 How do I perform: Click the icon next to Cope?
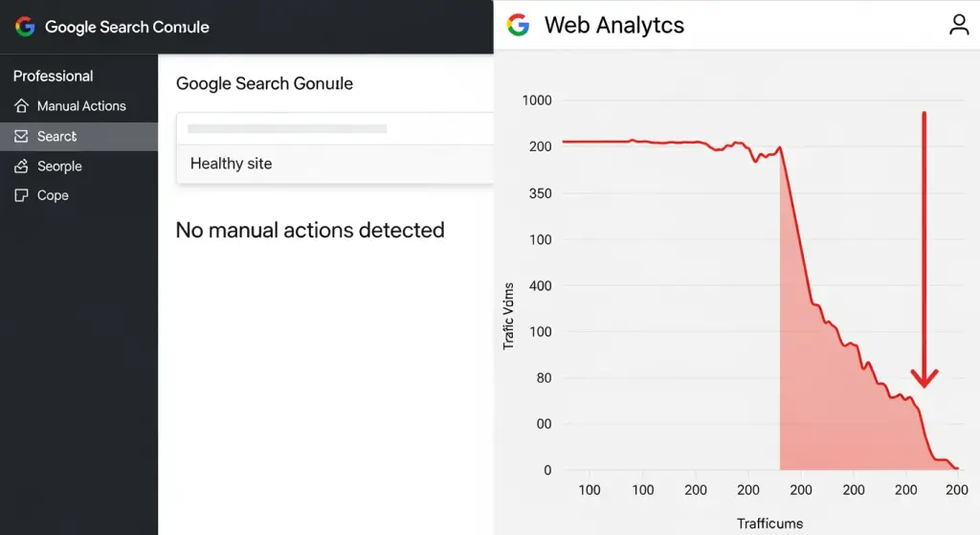click(x=21, y=195)
